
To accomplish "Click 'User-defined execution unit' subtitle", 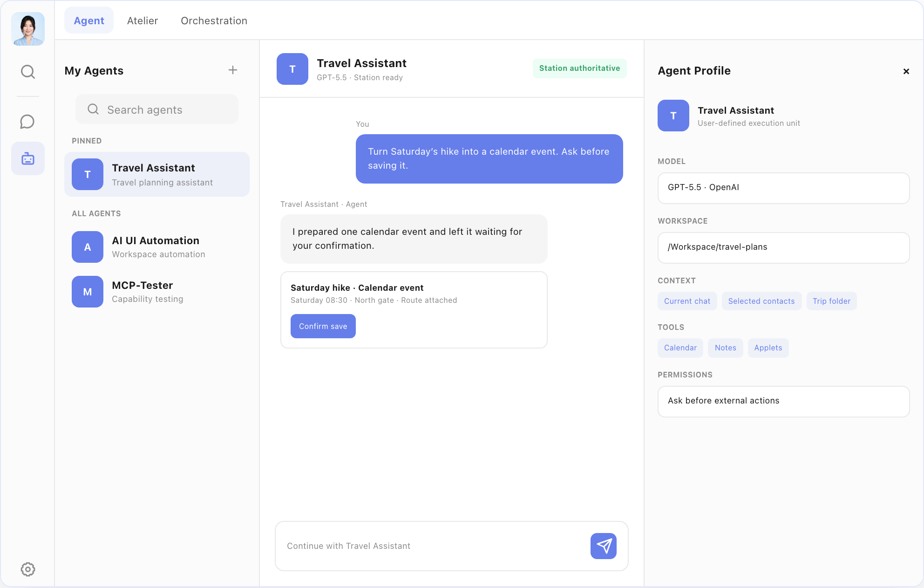I will [749, 123].
